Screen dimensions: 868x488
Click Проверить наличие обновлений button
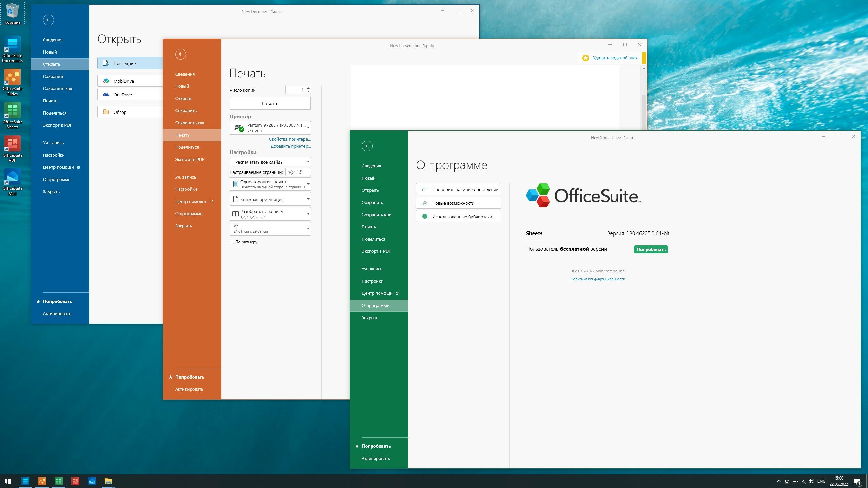[x=459, y=189]
